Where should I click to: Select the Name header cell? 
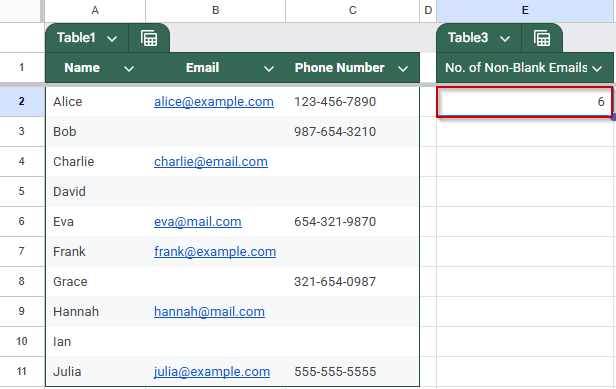tap(95, 68)
